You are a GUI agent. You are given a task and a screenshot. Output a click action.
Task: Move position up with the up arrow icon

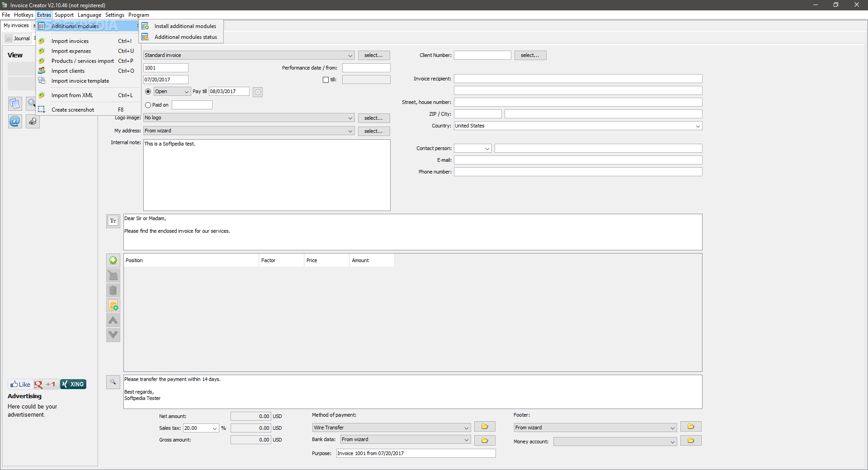point(113,320)
